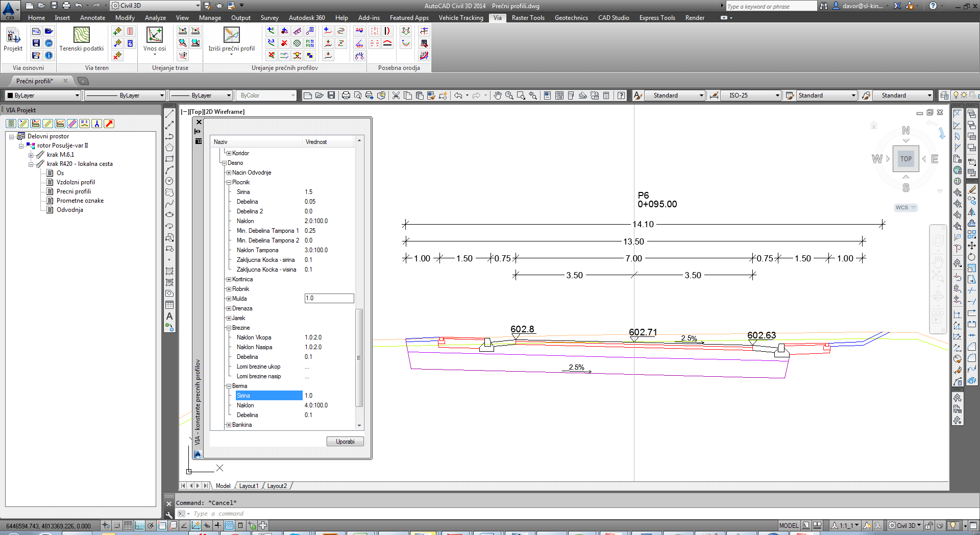Expand the Koridor node in palette
The image size is (980, 535).
pyautogui.click(x=229, y=153)
